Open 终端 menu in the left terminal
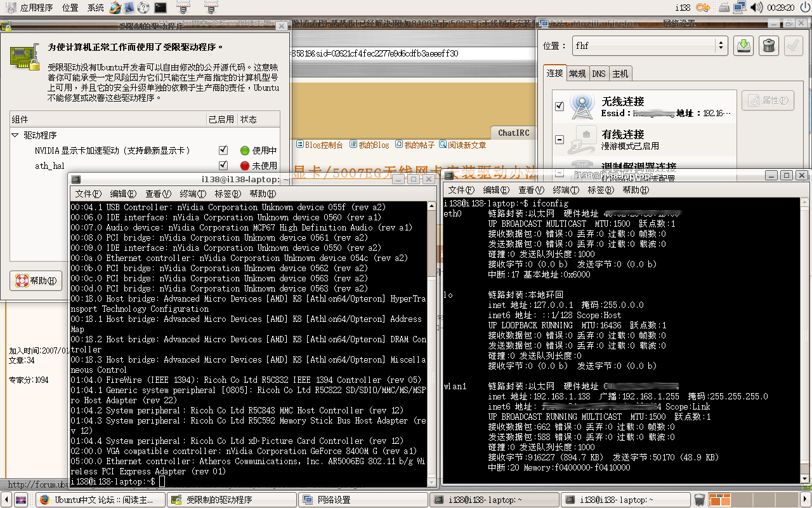Viewport: 812px width, 508px height. [x=193, y=194]
